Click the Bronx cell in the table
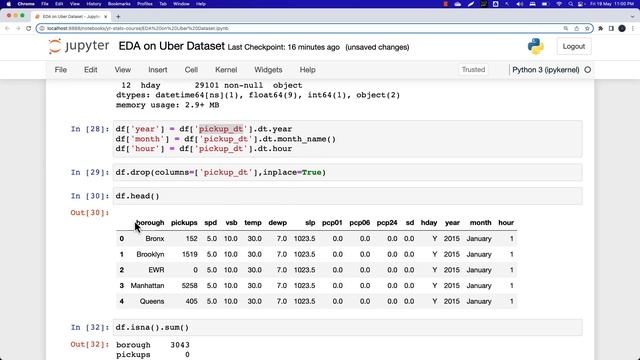The height and width of the screenshot is (360, 640). (155, 239)
